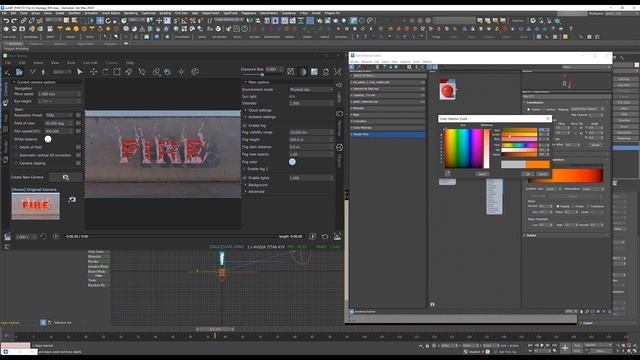Open Utilities menu in Slate Material Editor
The width and height of the screenshot is (640, 360).
tap(427, 62)
